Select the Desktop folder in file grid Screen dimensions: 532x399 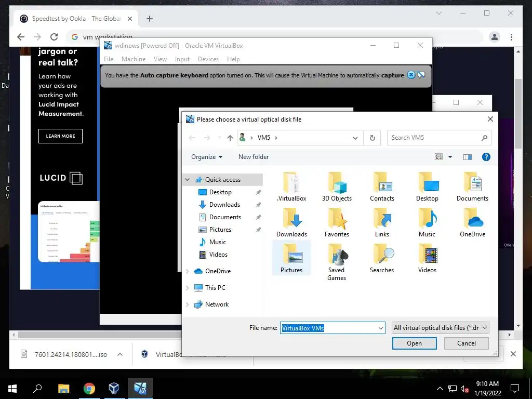(x=427, y=187)
